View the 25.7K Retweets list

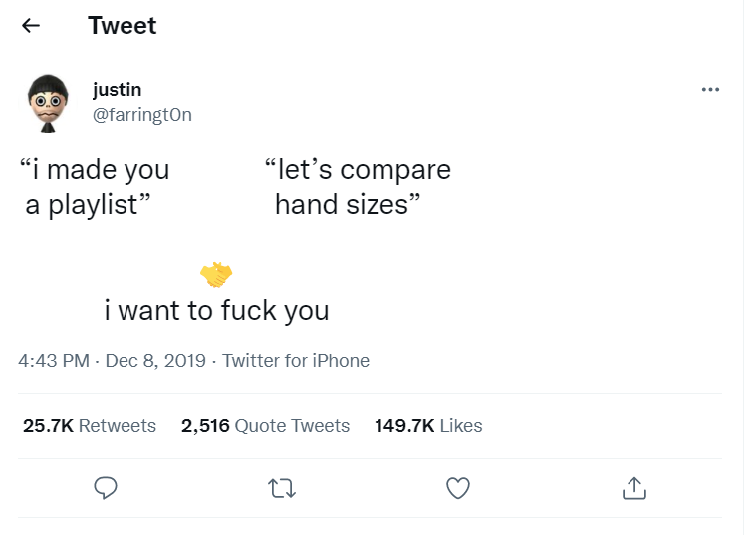click(x=90, y=426)
